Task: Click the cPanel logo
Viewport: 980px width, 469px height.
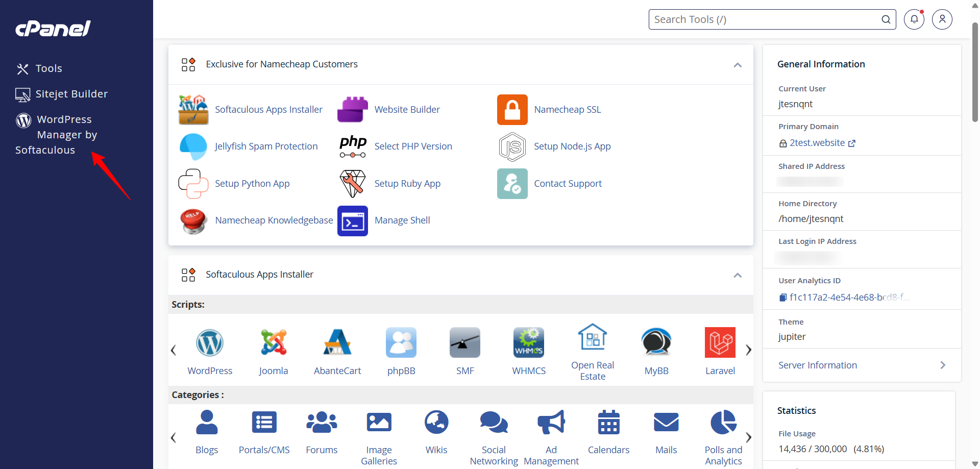Action: [53, 28]
